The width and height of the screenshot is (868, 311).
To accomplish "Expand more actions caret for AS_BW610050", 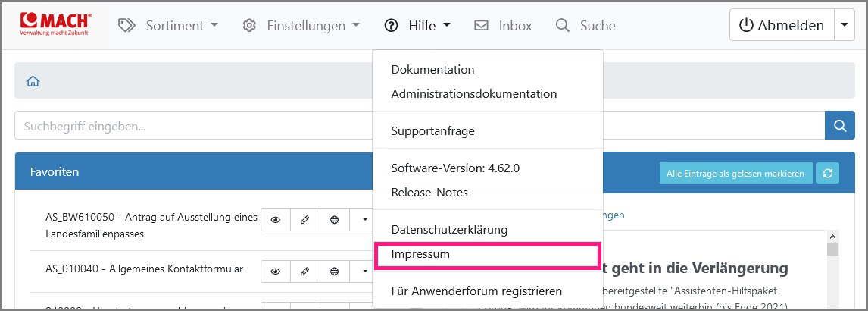I will (x=364, y=220).
